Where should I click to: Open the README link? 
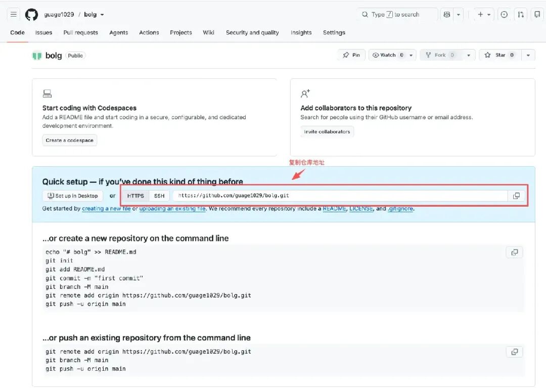pyautogui.click(x=334, y=208)
